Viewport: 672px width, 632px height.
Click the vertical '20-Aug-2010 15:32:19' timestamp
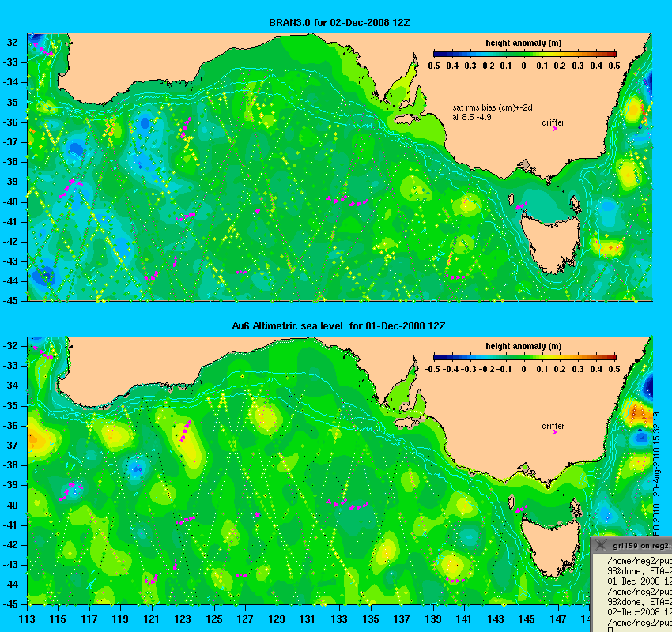pyautogui.click(x=656, y=454)
